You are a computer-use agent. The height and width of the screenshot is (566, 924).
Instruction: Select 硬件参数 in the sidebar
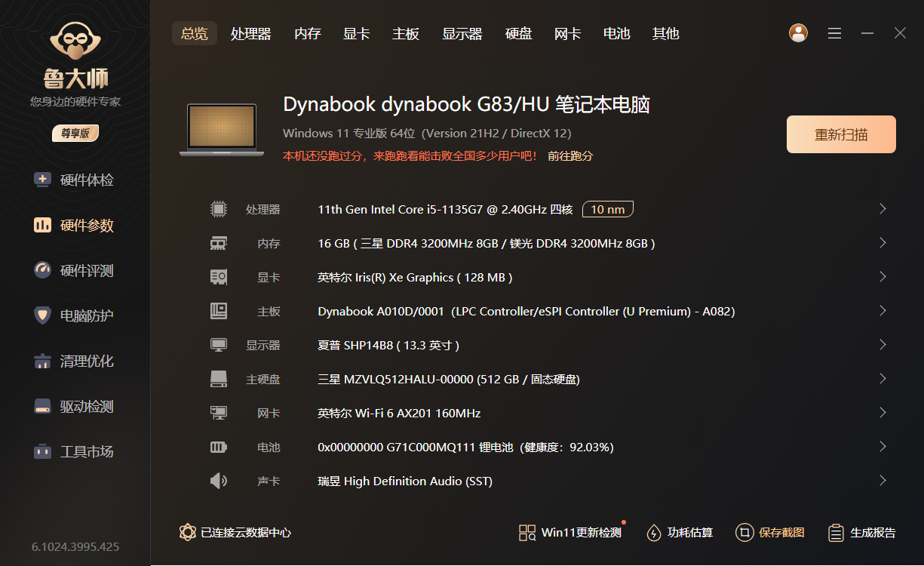(74, 226)
